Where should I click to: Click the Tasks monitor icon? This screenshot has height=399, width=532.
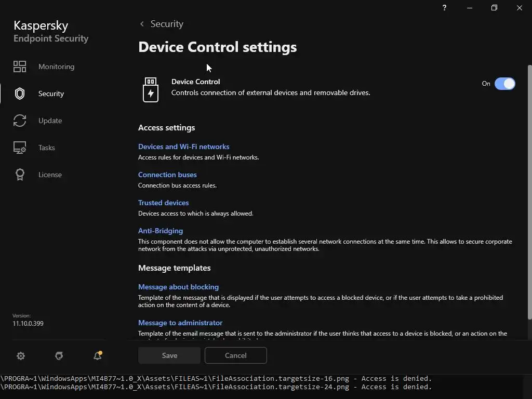click(x=20, y=148)
